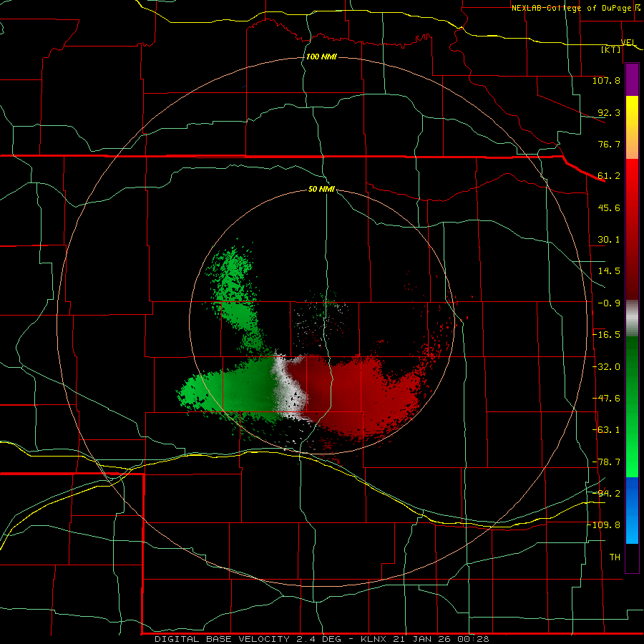Image resolution: width=644 pixels, height=644 pixels.
Task: Click the DIGITAL BASE VELOCITY 2.4 DEG caption
Action: pyautogui.click(x=248, y=639)
